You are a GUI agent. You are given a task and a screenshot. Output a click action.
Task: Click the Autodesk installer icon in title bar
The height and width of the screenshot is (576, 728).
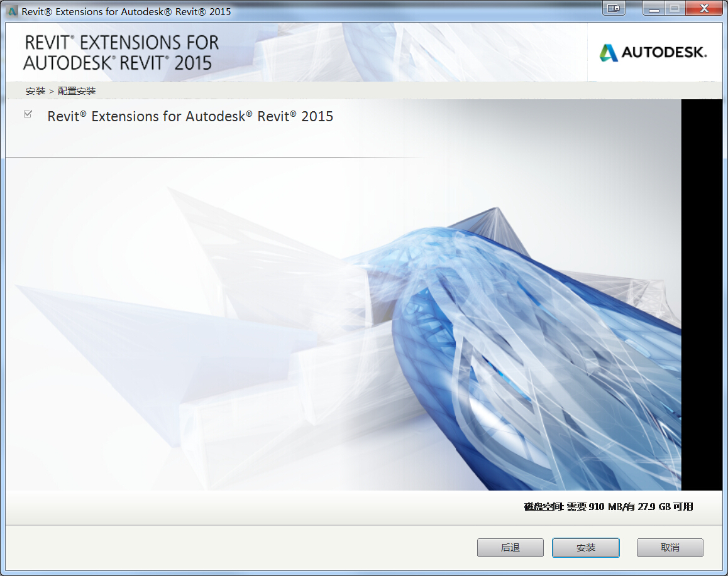click(12, 11)
